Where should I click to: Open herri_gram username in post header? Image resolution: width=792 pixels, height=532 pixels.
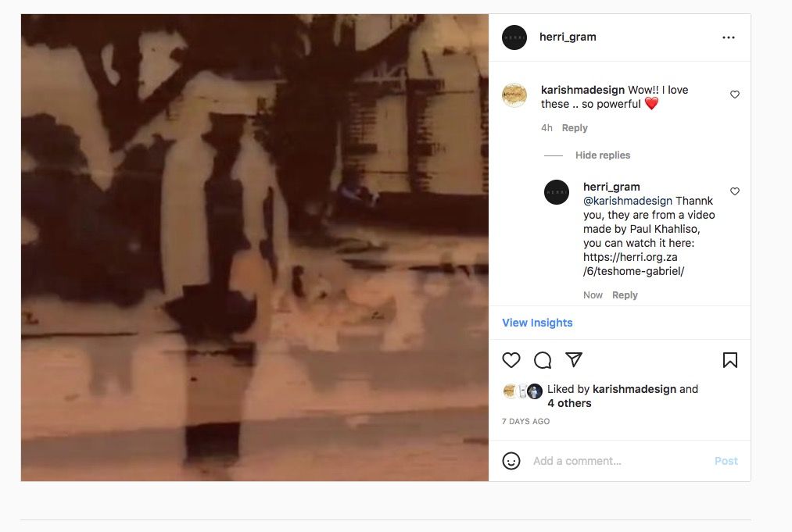[568, 37]
